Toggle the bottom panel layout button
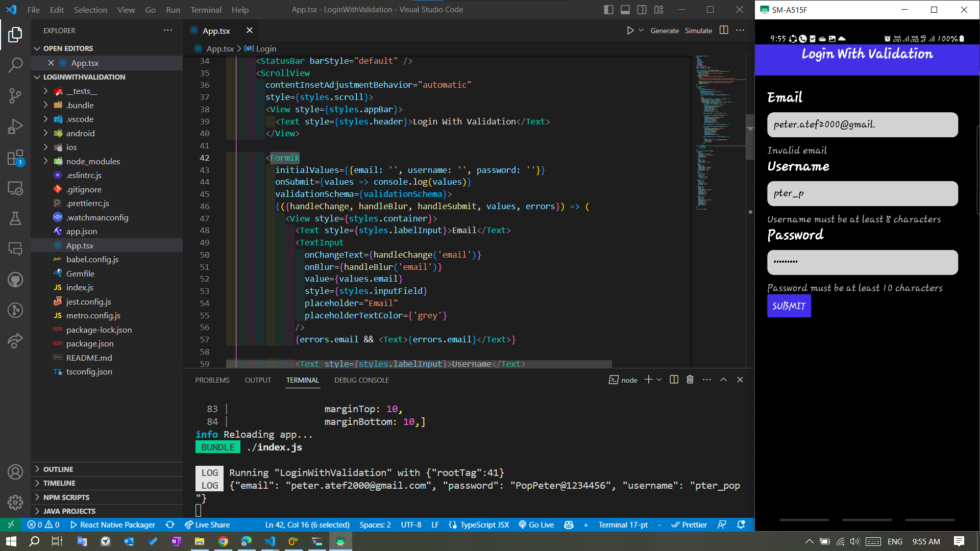This screenshot has width=980, height=551. (625, 10)
